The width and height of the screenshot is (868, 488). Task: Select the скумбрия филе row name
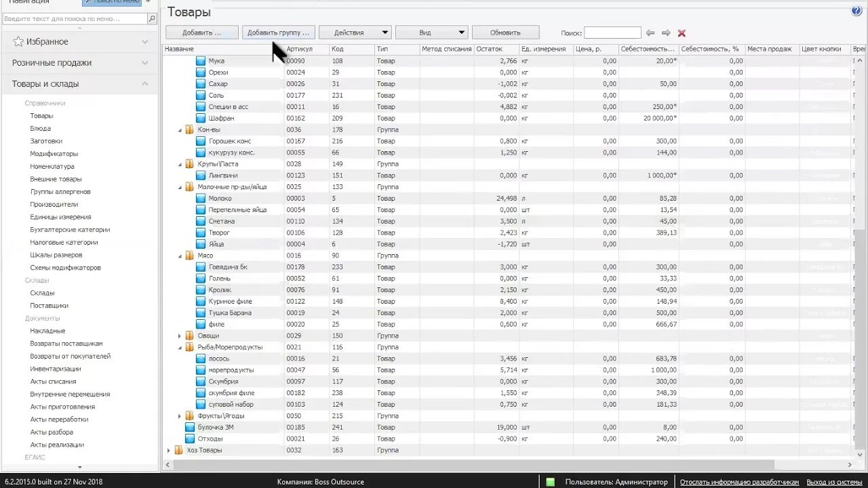click(x=232, y=393)
